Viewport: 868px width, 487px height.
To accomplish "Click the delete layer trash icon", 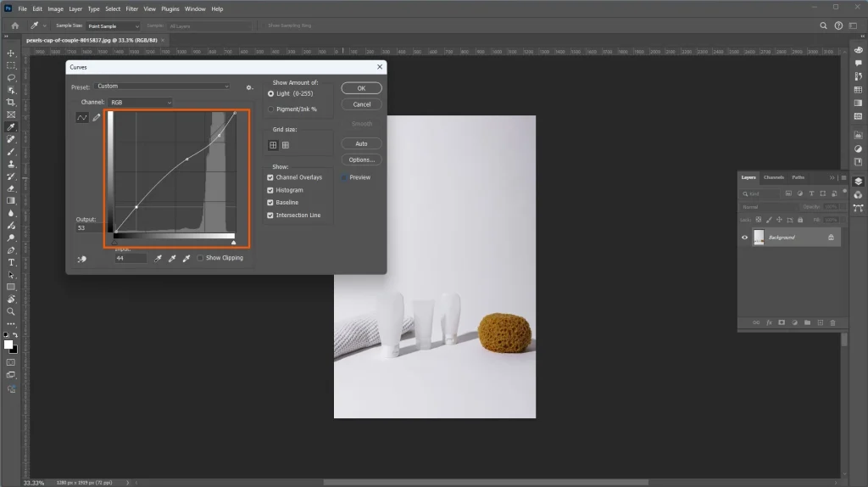I will click(x=832, y=322).
